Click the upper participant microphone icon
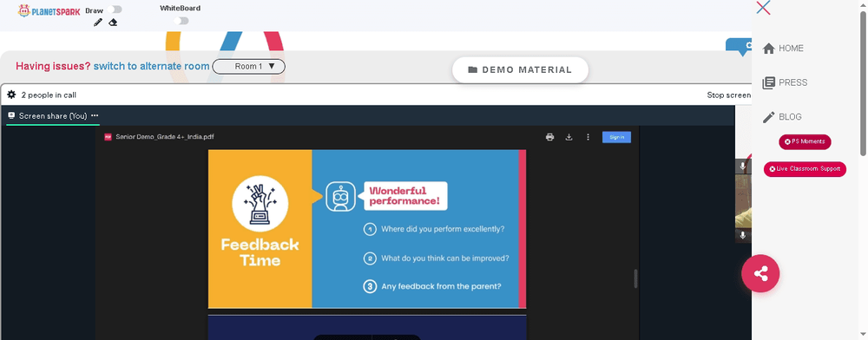 (743, 166)
